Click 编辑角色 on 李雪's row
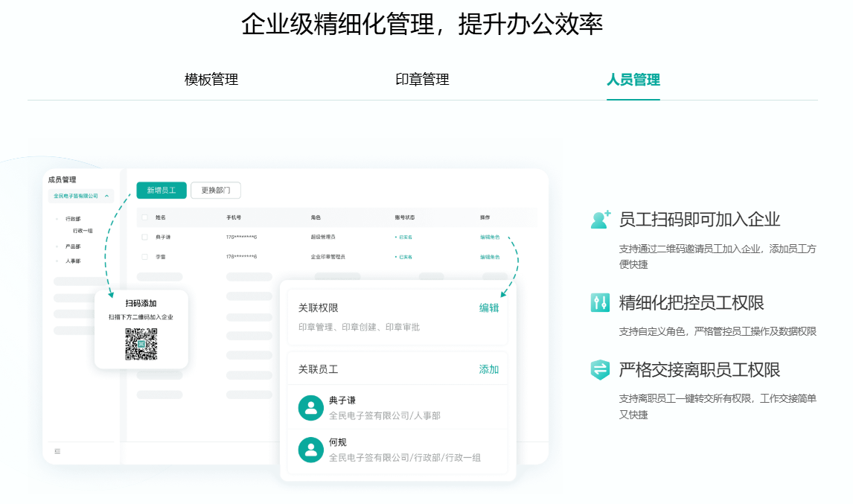 (489, 256)
